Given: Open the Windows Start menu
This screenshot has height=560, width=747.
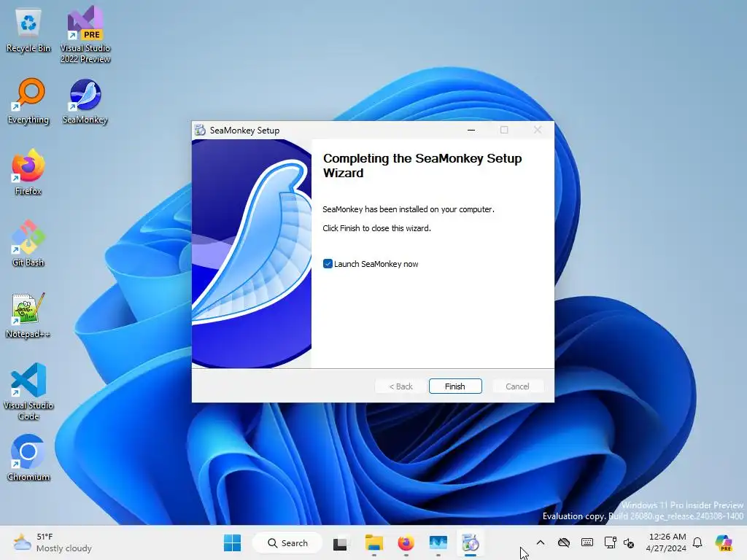Looking at the screenshot, I should [233, 542].
